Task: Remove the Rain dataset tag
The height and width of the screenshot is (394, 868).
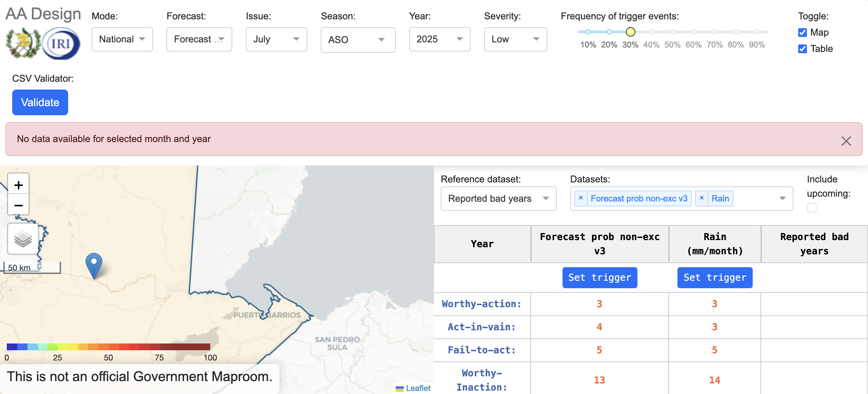Action: 702,198
